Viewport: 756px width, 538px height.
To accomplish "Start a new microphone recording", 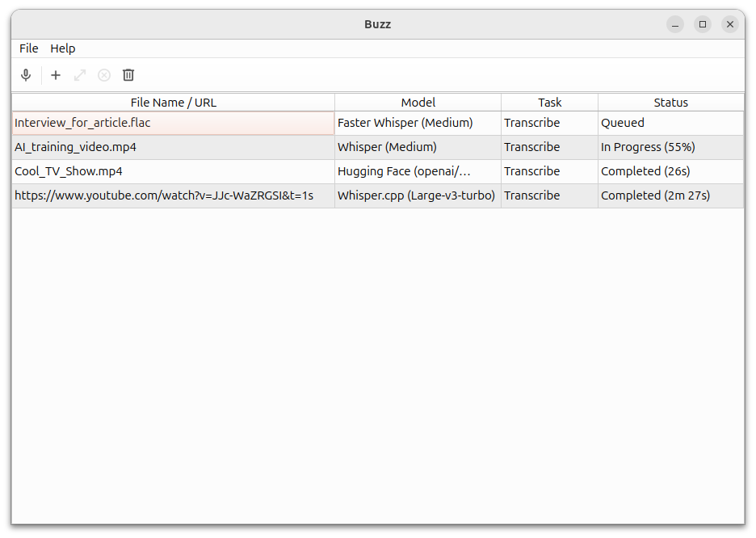I will pos(26,75).
